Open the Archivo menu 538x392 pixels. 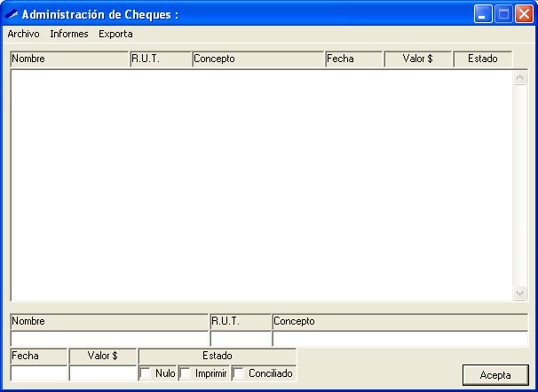(23, 34)
